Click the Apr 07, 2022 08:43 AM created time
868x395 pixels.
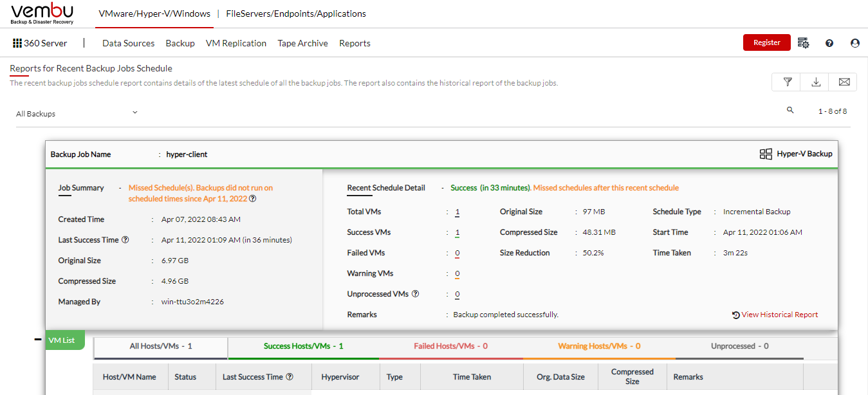pos(201,219)
